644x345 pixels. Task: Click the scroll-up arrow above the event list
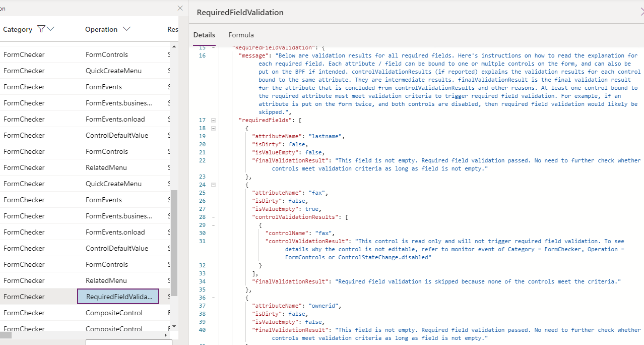tap(174, 47)
